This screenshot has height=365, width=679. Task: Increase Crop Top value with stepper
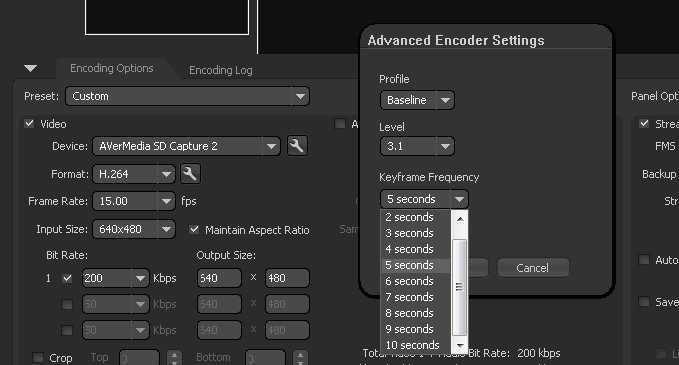(x=174, y=355)
